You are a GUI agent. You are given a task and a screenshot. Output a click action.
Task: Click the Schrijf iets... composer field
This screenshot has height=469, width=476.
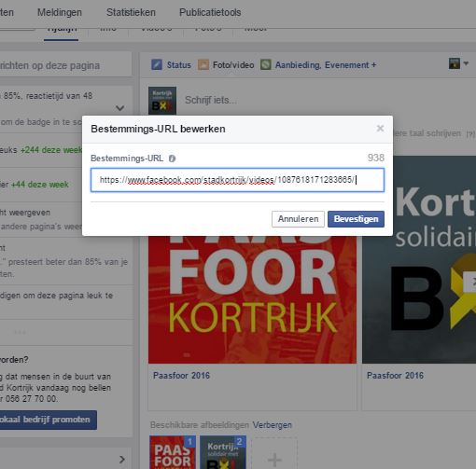point(211,100)
